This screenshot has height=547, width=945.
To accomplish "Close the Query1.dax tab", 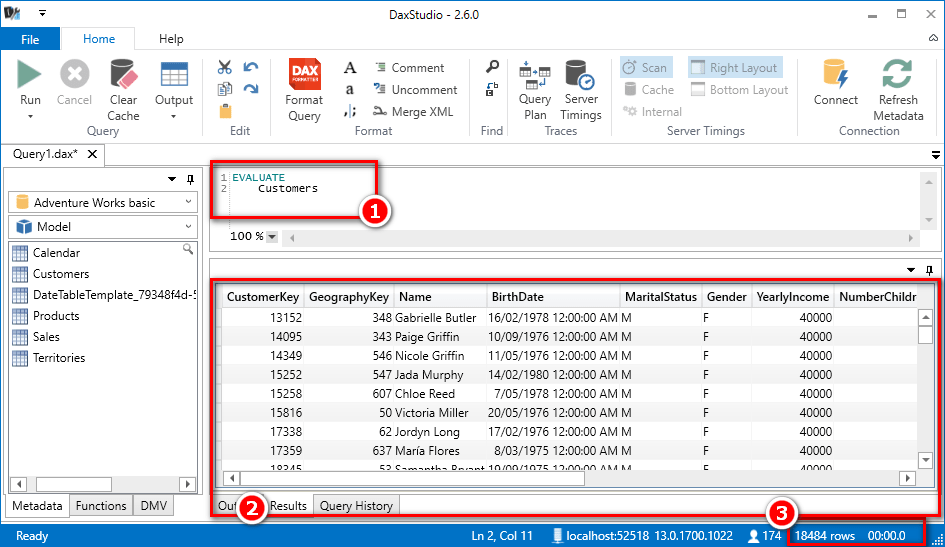I will [x=92, y=154].
